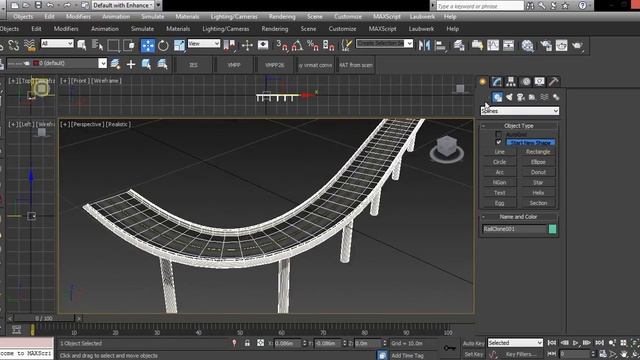Open the Modify panel tab

click(496, 82)
